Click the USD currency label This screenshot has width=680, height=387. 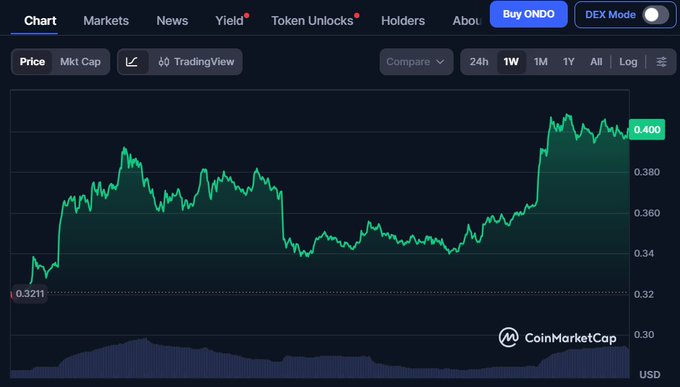point(650,374)
